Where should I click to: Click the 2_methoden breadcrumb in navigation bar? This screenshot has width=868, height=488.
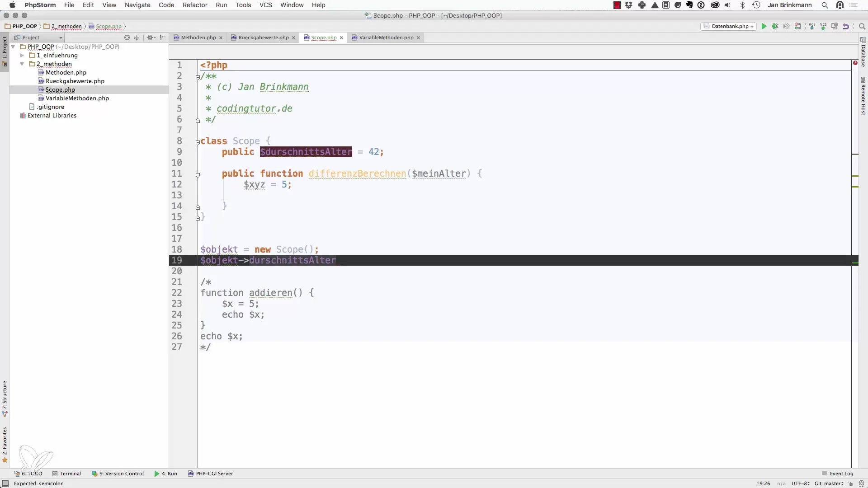pyautogui.click(x=63, y=26)
